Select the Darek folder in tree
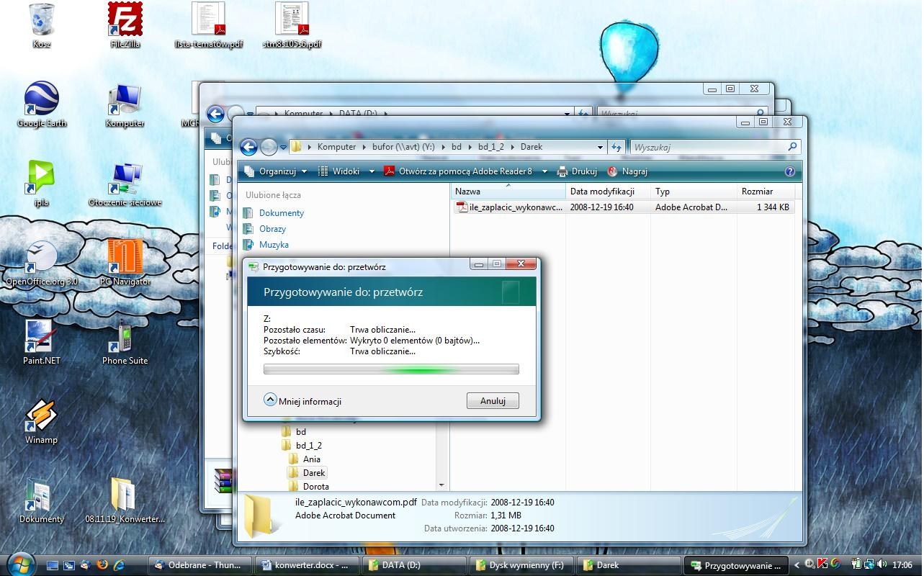The width and height of the screenshot is (924, 576). tap(314, 473)
